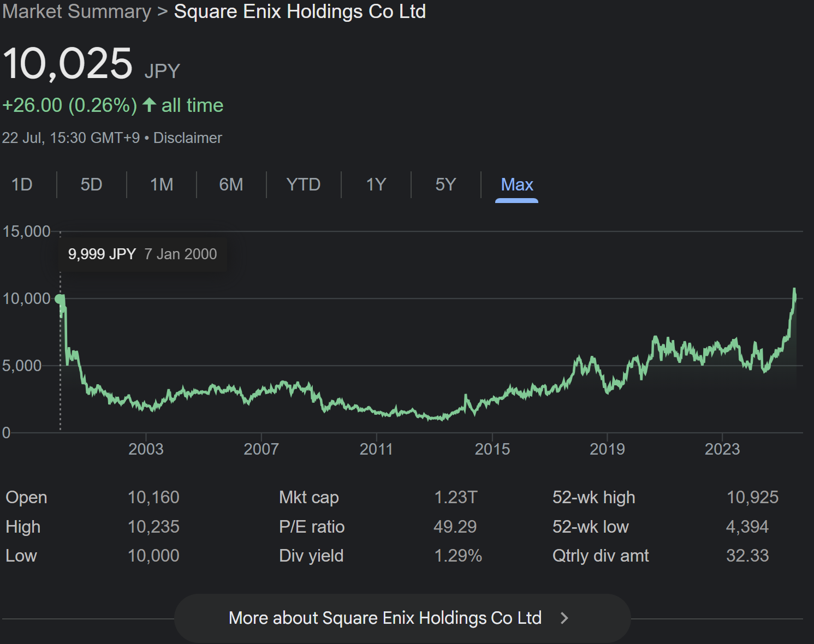Click the 7 Jan 2000 tooltip date
This screenshot has width=814, height=644.
pyautogui.click(x=181, y=254)
